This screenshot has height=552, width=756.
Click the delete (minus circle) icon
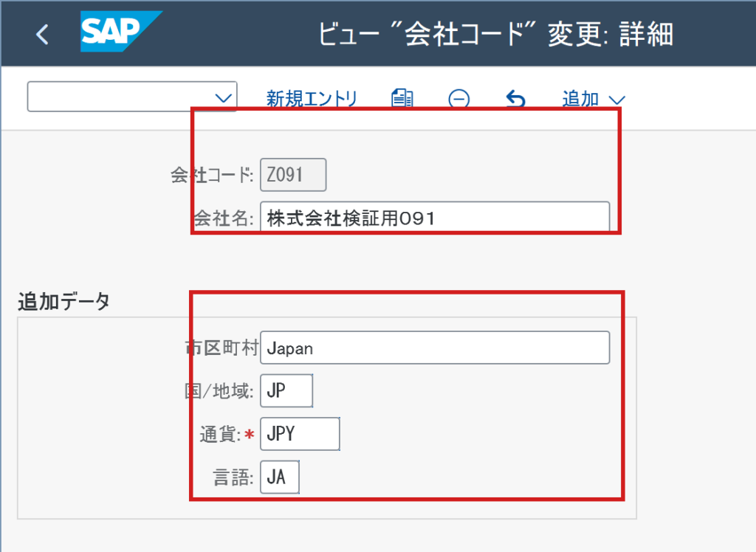pos(459,99)
